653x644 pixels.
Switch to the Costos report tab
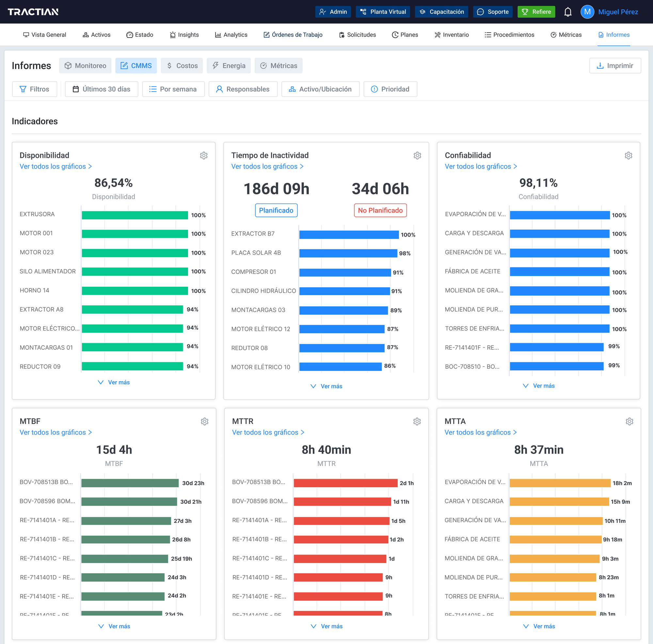click(x=182, y=66)
